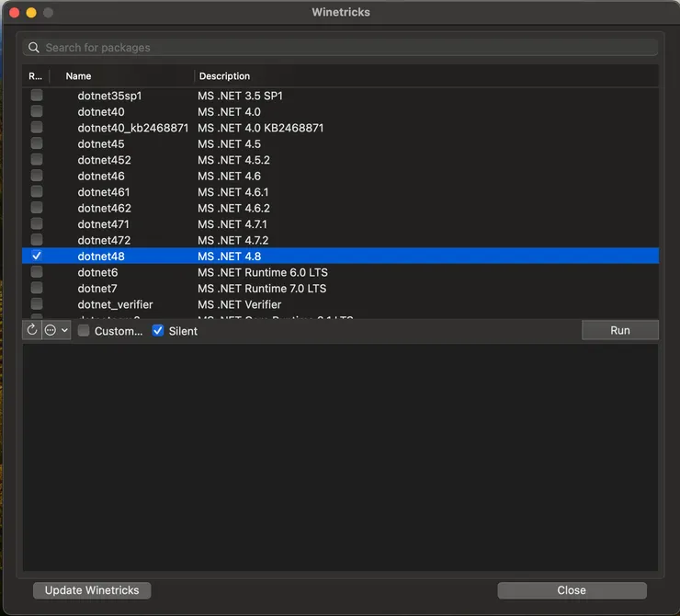Click the search magnifier icon

click(x=34, y=47)
